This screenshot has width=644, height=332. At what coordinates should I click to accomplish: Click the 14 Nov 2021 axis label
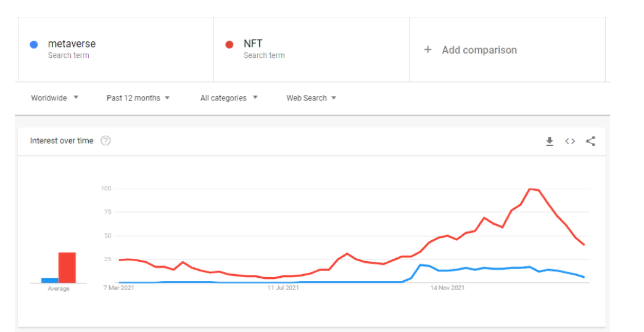[447, 288]
